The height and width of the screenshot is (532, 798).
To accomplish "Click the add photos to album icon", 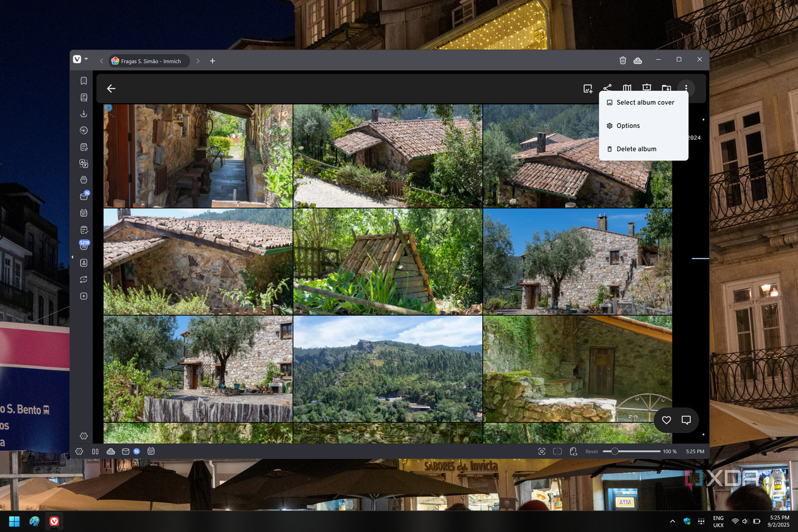I will tap(588, 89).
